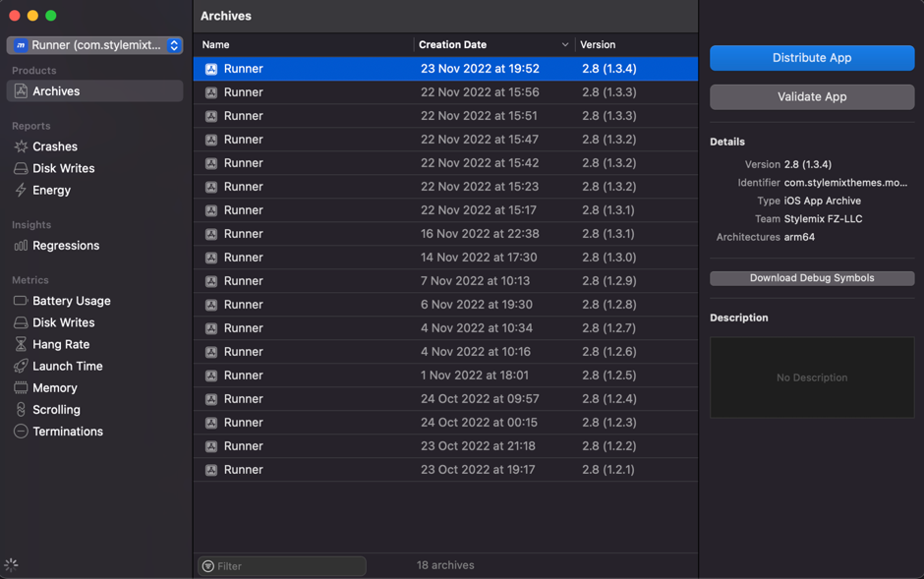This screenshot has height=579, width=924.
Task: Open the Terminations metric
Action: (x=67, y=432)
